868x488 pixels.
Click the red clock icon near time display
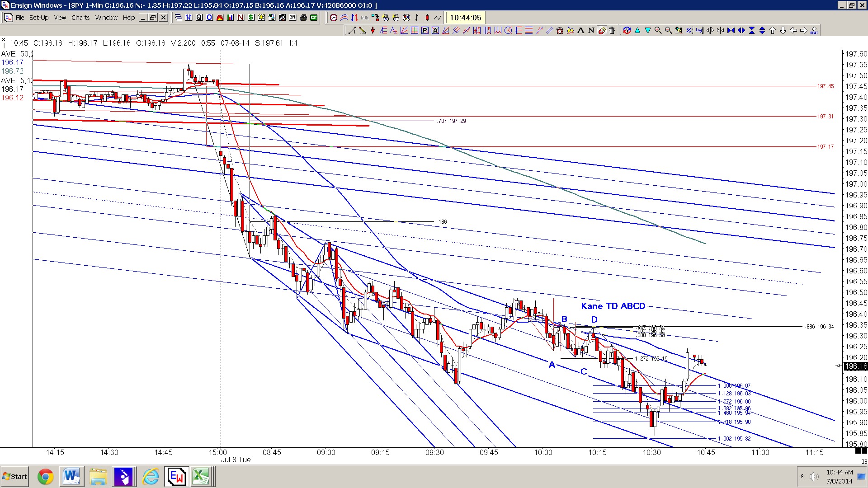tap(334, 18)
